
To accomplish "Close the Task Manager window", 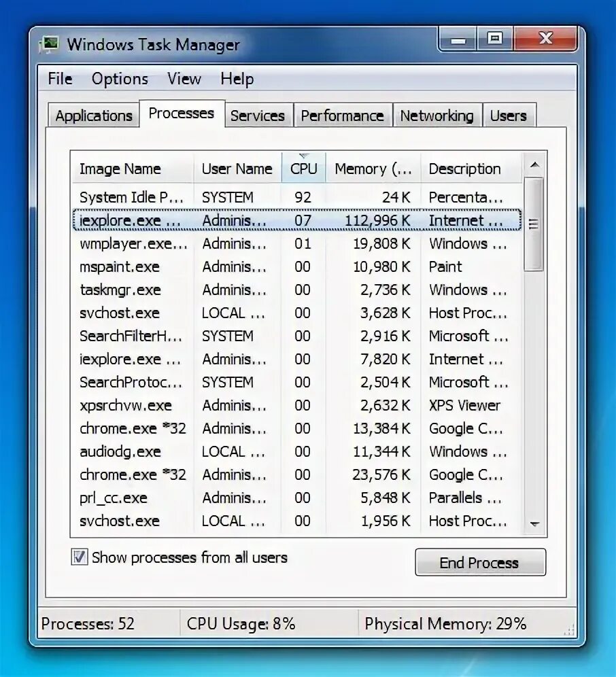I will [x=545, y=39].
